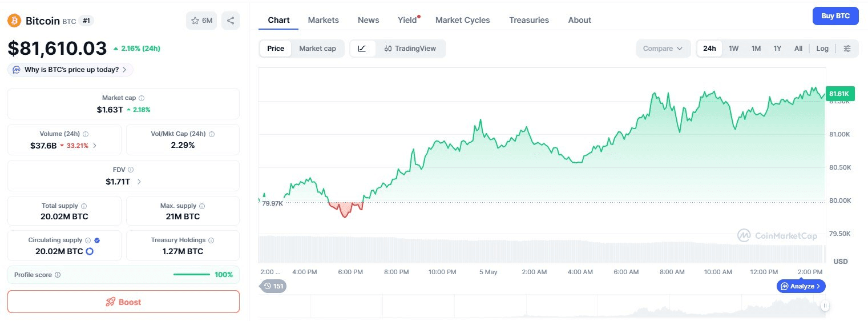The width and height of the screenshot is (868, 321).
Task: Open the Markets tab
Action: coord(324,20)
